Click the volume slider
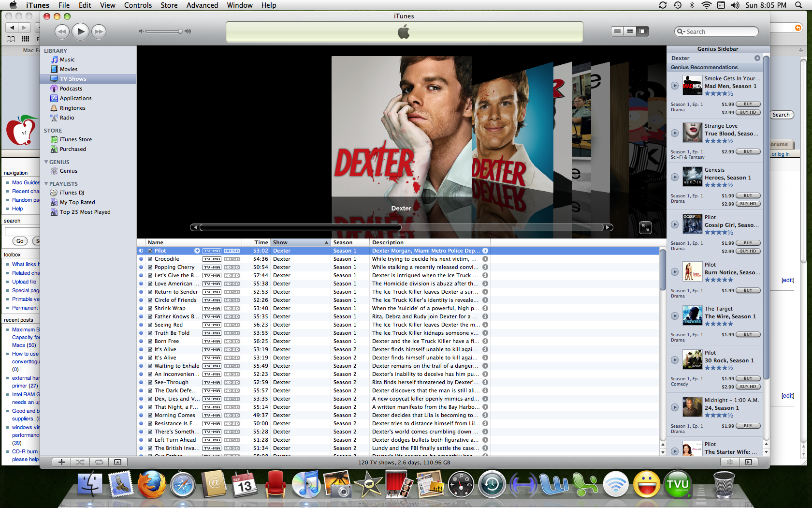This screenshot has height=508, width=812. 164,31
